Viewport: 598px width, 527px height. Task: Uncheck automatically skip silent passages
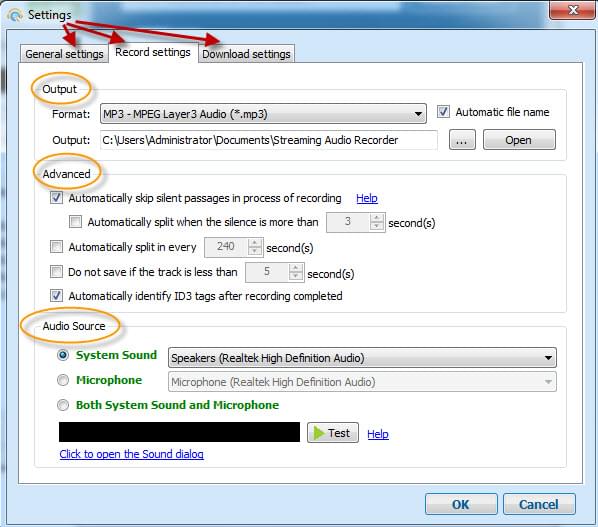pyautogui.click(x=56, y=198)
